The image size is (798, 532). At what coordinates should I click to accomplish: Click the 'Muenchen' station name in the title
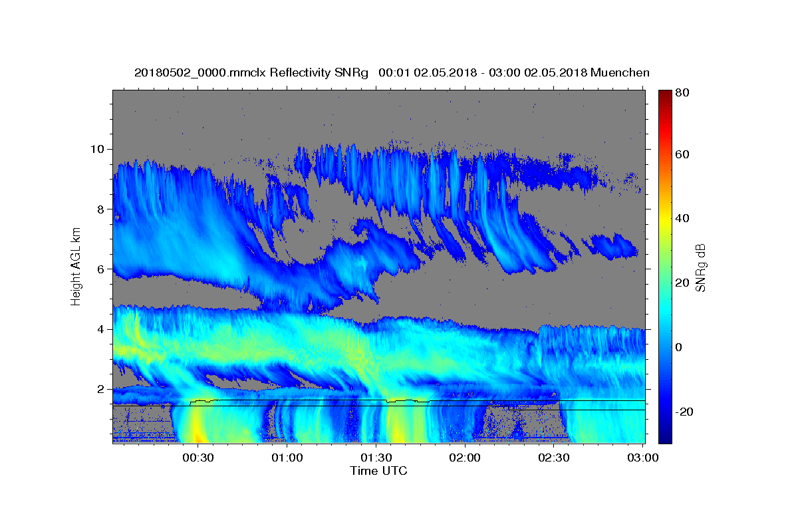tap(620, 72)
